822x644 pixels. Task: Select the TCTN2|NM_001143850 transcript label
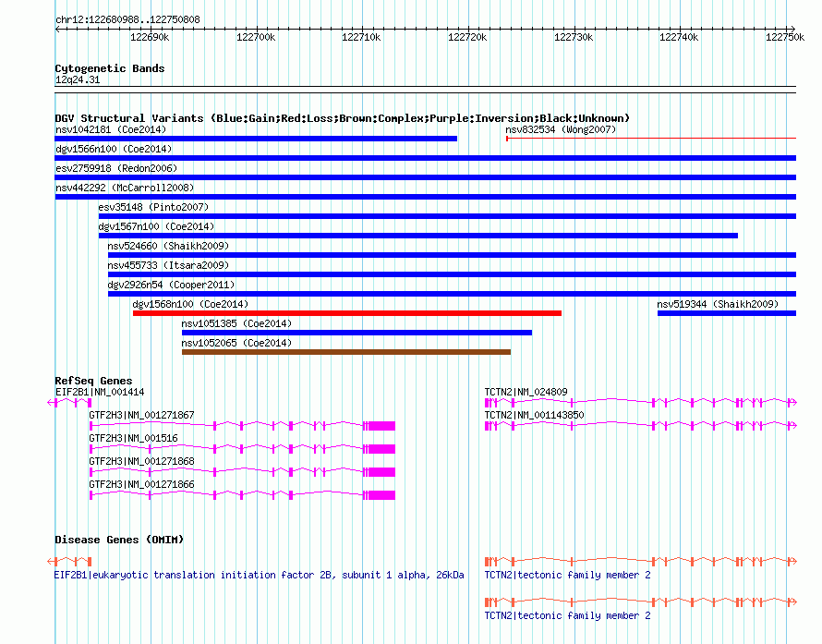coord(534,415)
